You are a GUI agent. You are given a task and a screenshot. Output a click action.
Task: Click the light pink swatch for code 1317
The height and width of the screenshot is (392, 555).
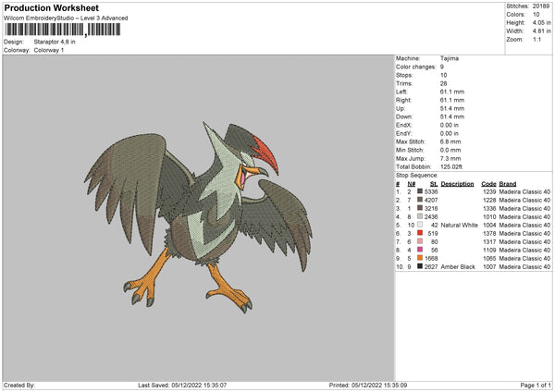point(420,241)
